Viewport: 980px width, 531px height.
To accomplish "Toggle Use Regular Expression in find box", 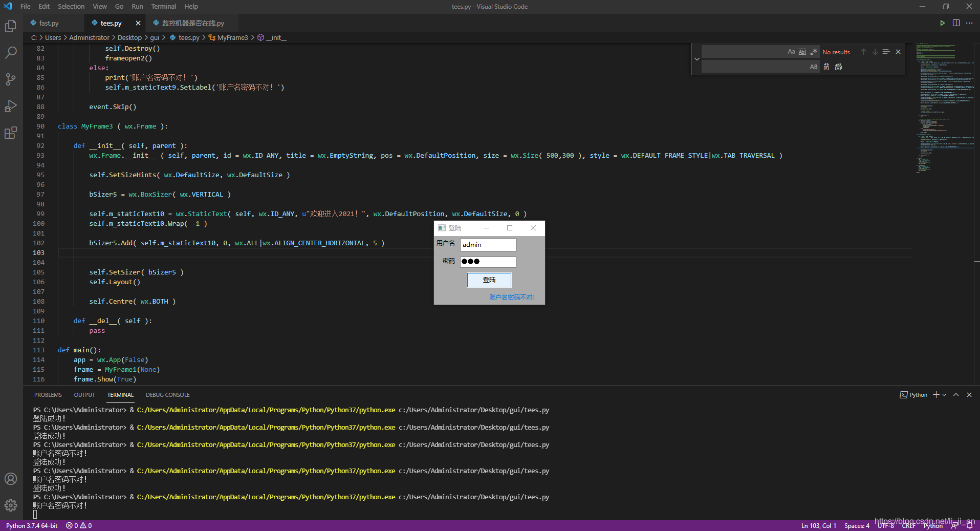I will point(814,52).
